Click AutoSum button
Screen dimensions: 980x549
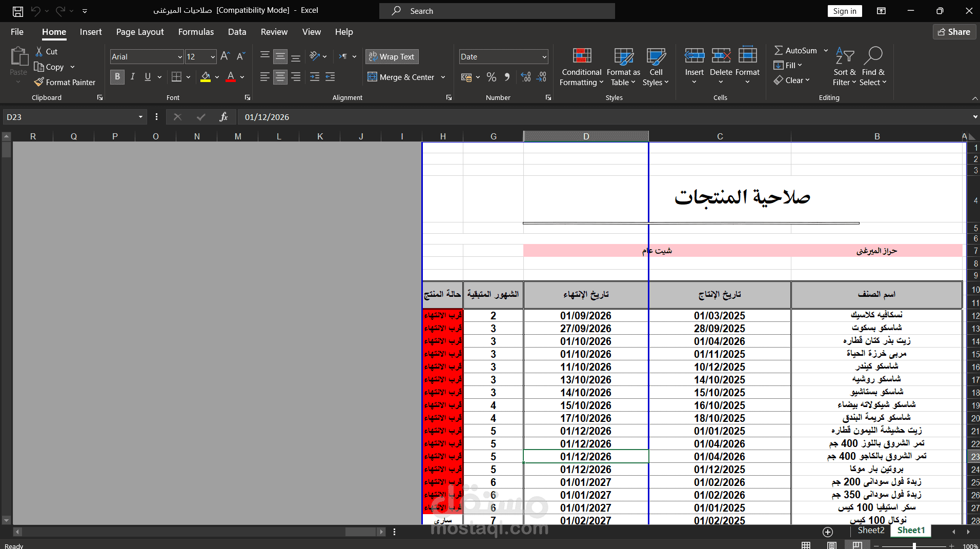(796, 50)
